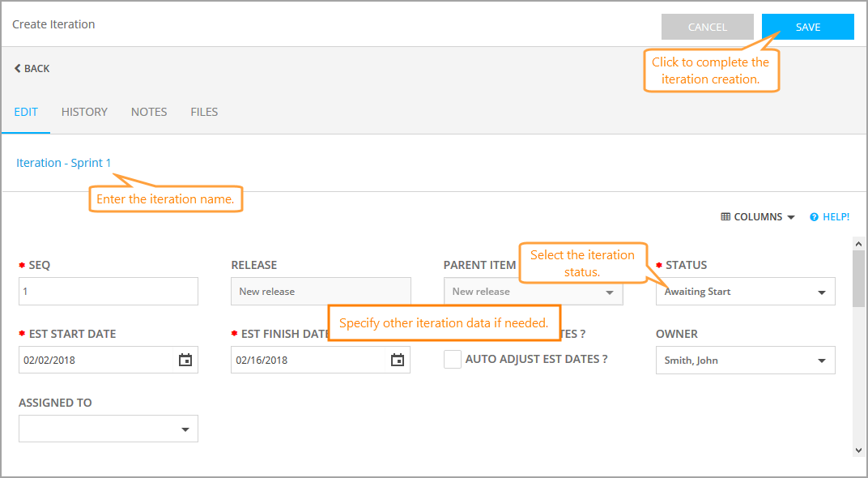Click the Back chevron arrow
The height and width of the screenshot is (478, 868).
point(18,69)
